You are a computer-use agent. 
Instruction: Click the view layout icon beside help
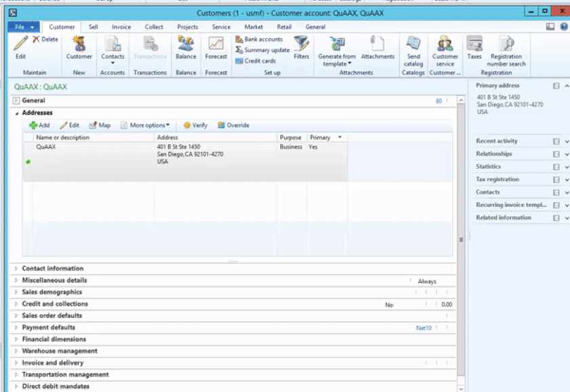550,26
